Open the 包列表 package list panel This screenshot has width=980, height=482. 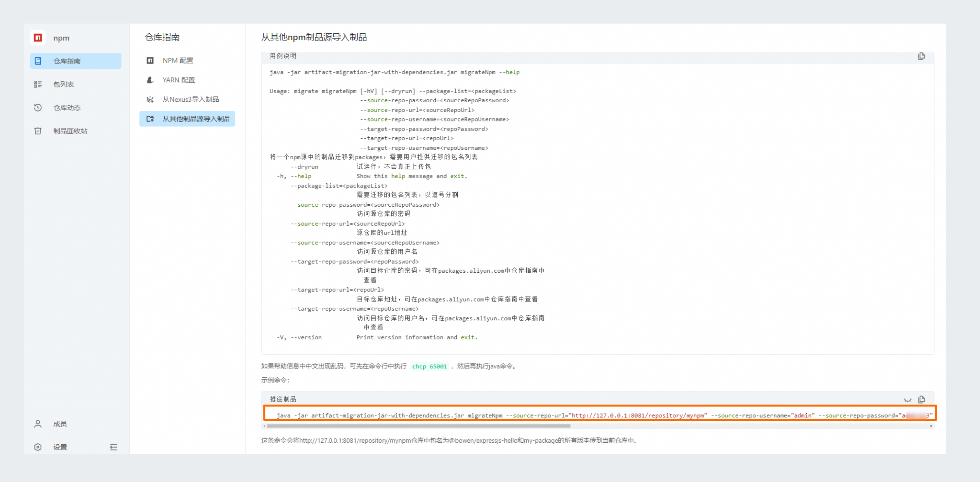point(64,84)
